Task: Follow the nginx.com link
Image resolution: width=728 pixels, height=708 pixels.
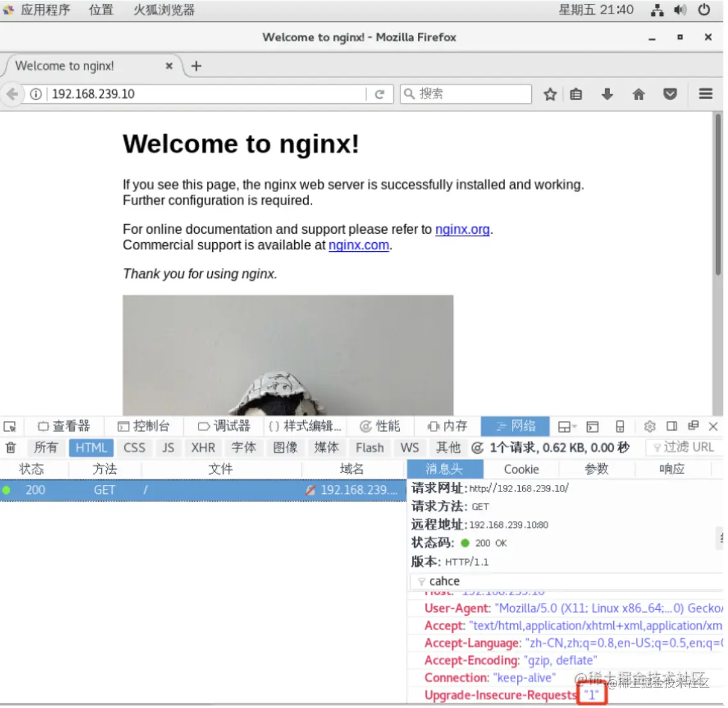Action: (x=359, y=245)
